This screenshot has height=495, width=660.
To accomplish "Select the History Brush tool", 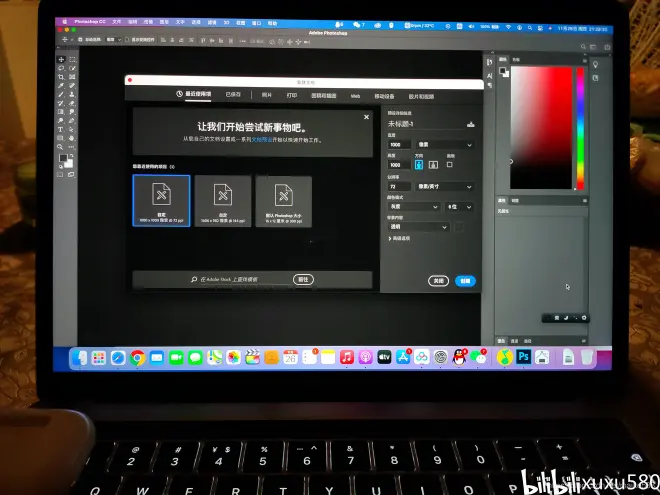I will 61,104.
